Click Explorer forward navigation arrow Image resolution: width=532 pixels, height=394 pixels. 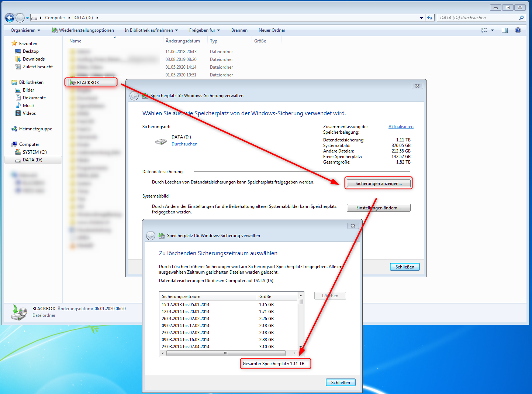point(20,18)
